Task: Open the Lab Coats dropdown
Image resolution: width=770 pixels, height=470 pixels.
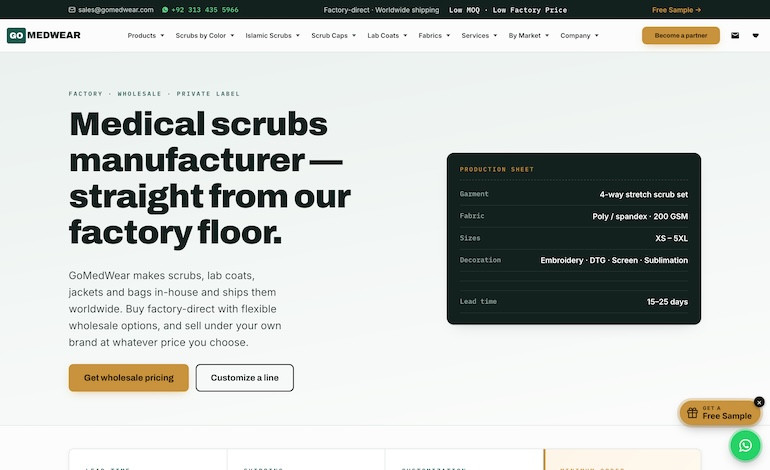Action: 387,35
